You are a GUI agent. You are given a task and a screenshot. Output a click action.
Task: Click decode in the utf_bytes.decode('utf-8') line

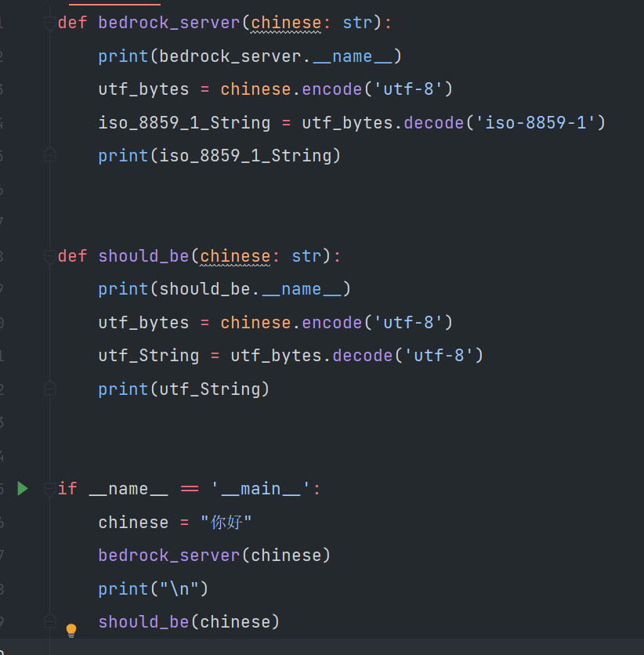pyautogui.click(x=363, y=356)
